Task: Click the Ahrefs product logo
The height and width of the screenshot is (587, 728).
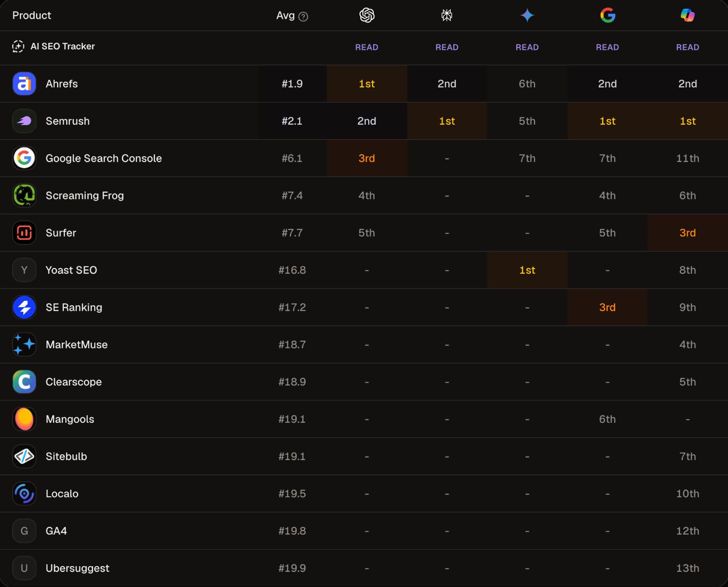Action: 24,83
